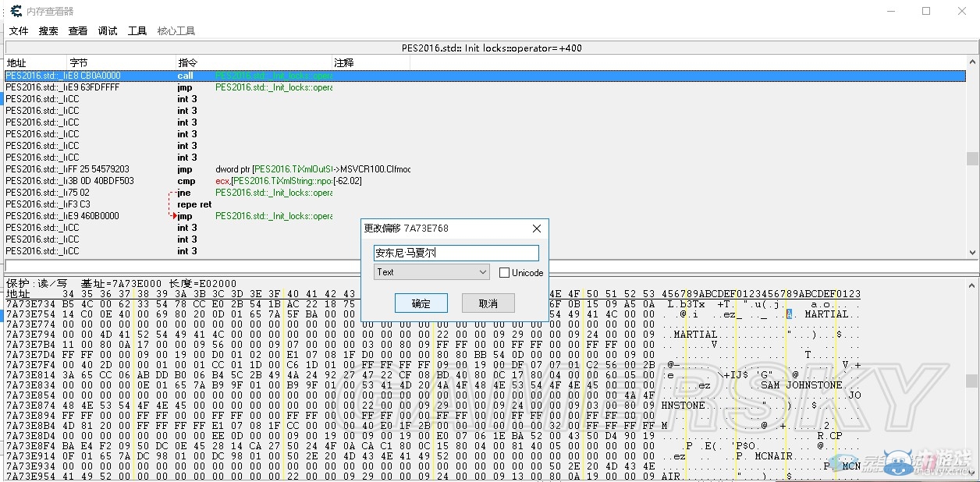Click hex address 7A73E874

30,406
